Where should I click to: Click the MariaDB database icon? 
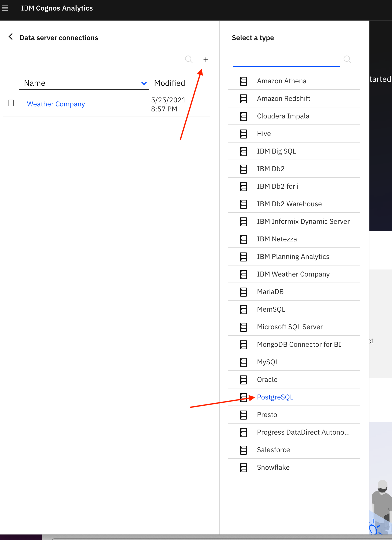click(243, 292)
